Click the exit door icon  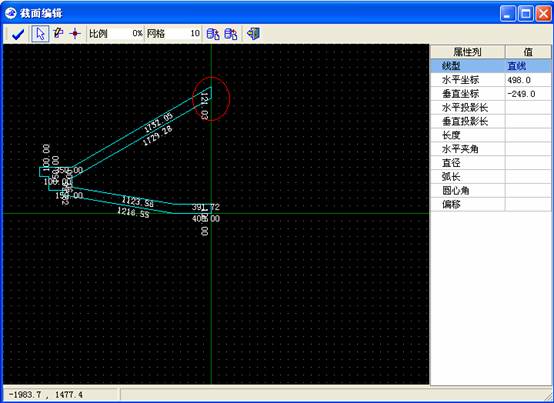tap(253, 34)
